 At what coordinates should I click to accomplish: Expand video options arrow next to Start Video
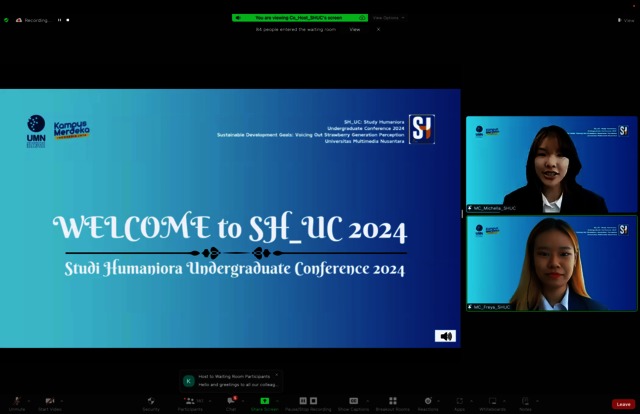click(x=62, y=401)
